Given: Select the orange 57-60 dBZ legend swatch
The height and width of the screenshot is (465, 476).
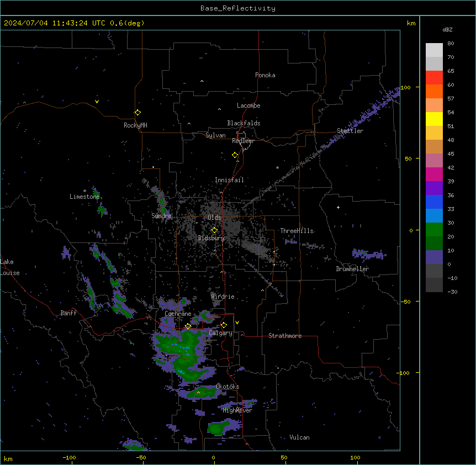Looking at the screenshot, I should [434, 91].
